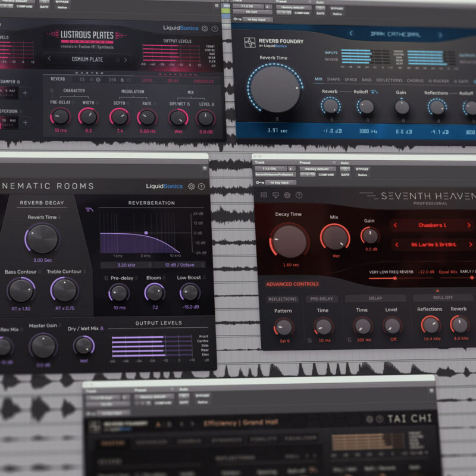This screenshot has width=476, height=476.
Task: Click next arrow beside 06 Large & Bright
Action: (x=471, y=245)
